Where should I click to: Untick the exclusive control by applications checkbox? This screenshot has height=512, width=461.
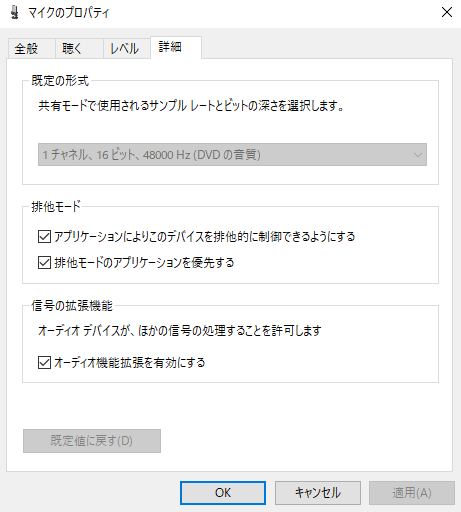[44, 237]
